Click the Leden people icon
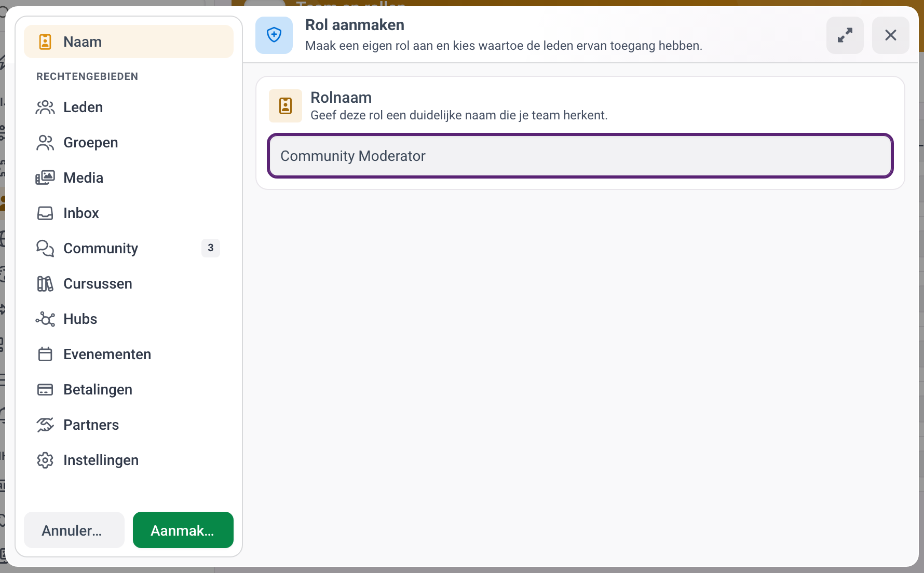Viewport: 924px width, 573px height. 45,107
